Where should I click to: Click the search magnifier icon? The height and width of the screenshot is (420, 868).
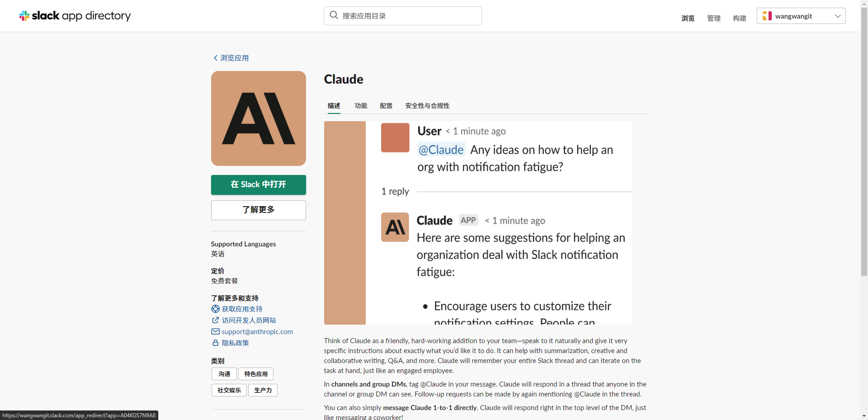pyautogui.click(x=334, y=15)
